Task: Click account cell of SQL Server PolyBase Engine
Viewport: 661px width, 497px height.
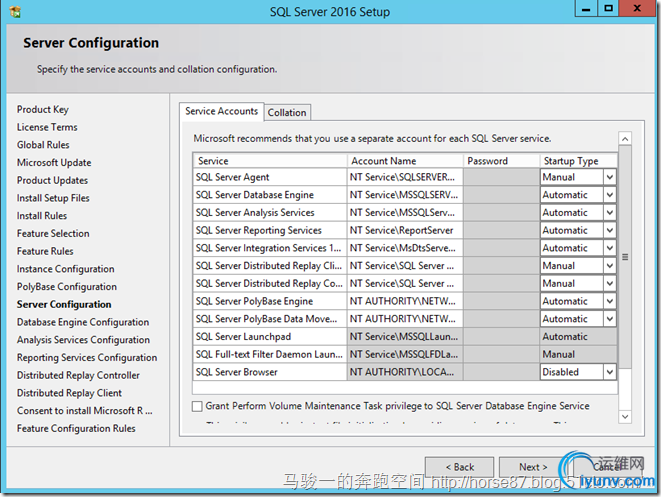Action: click(405, 301)
